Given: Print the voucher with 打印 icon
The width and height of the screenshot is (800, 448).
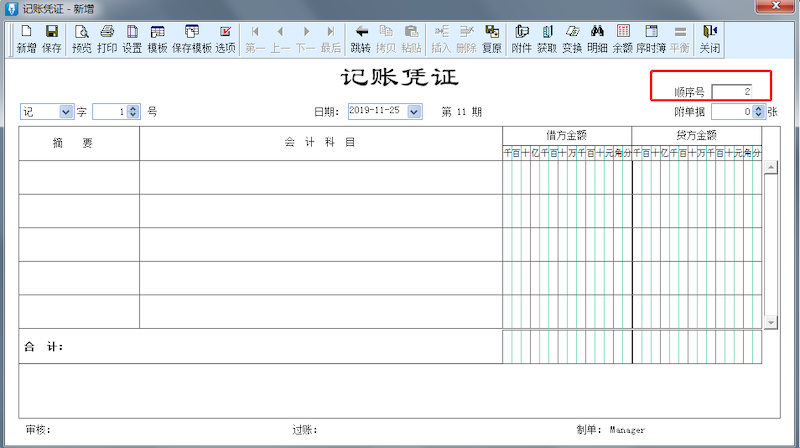Looking at the screenshot, I should [x=107, y=39].
